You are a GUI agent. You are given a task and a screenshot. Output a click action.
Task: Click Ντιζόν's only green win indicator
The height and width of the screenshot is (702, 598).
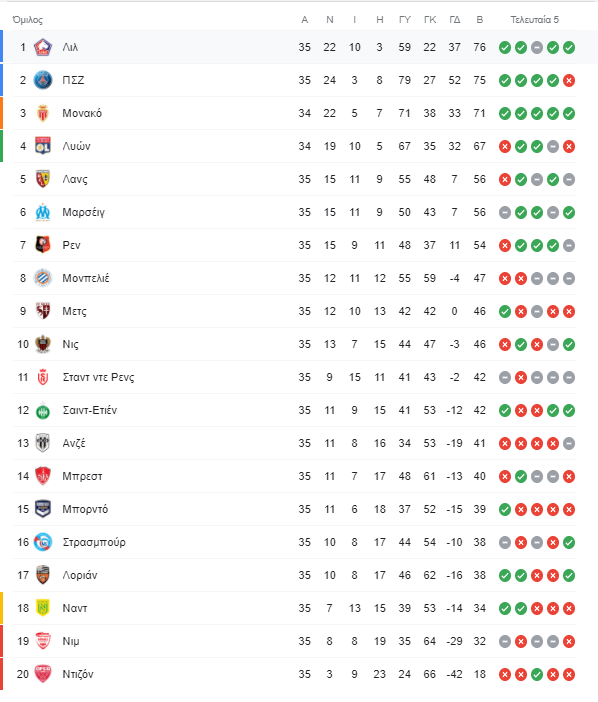click(537, 674)
